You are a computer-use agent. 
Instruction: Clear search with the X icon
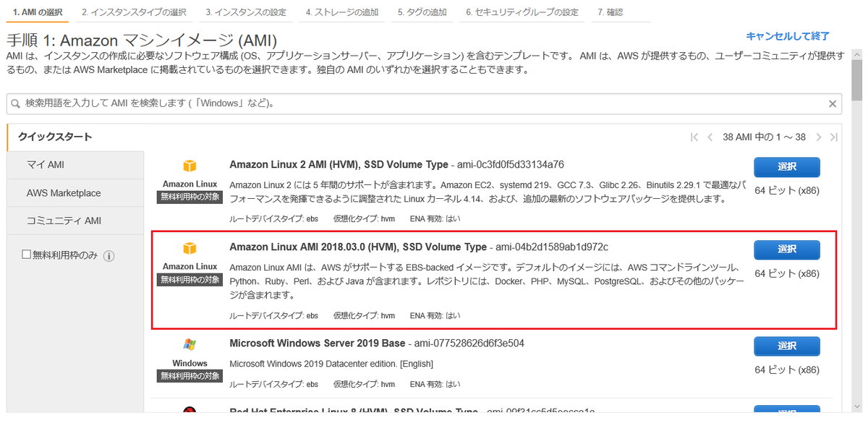833,103
